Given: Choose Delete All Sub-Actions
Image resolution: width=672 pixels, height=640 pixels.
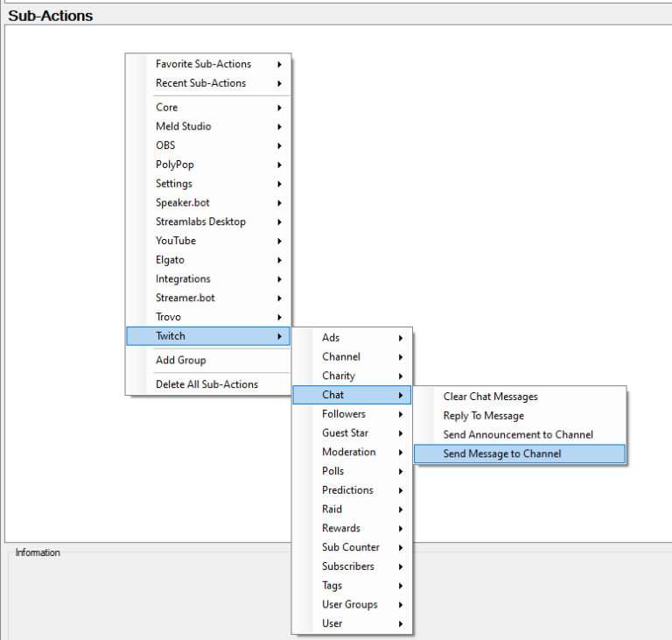Looking at the screenshot, I should coord(206,384).
